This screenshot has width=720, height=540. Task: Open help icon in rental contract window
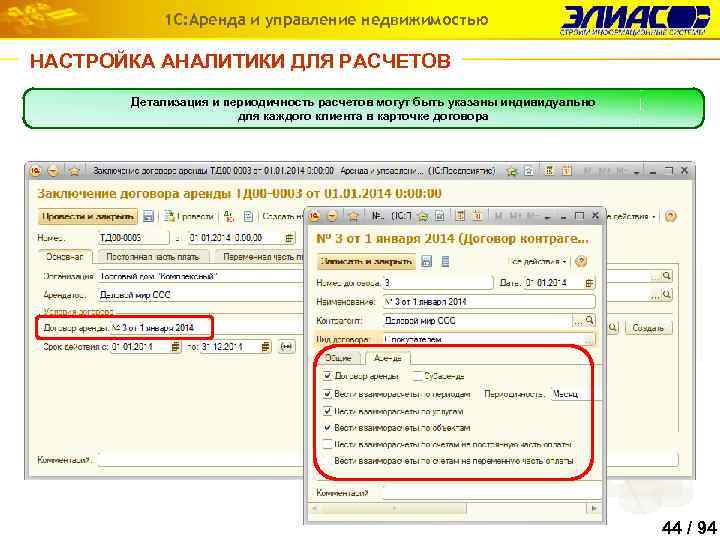click(670, 216)
